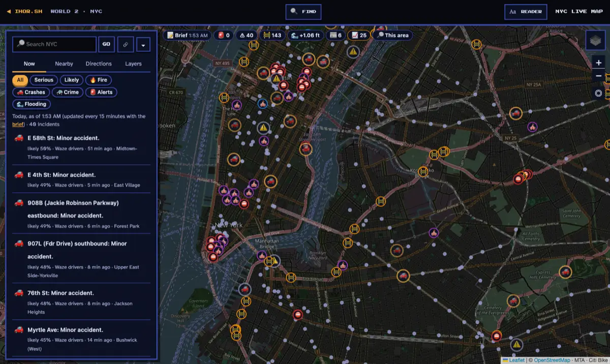This screenshot has width=610, height=364.
Task: Click the car icon beside Jackie Robinson Parkway
Action: point(19,202)
